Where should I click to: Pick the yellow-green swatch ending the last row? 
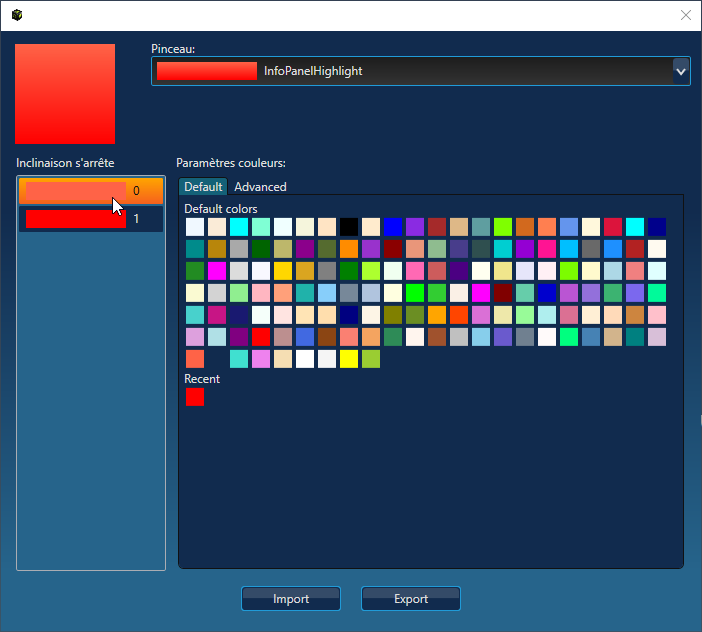tap(371, 359)
